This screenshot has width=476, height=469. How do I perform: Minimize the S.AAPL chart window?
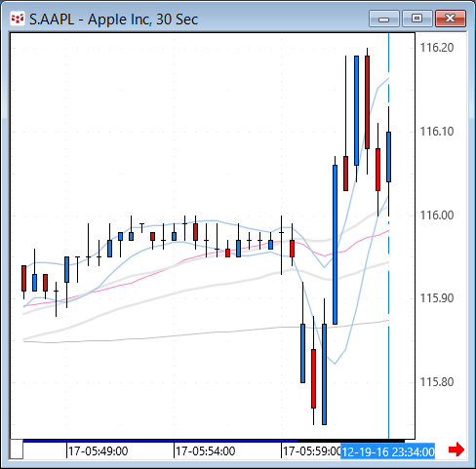384,19
